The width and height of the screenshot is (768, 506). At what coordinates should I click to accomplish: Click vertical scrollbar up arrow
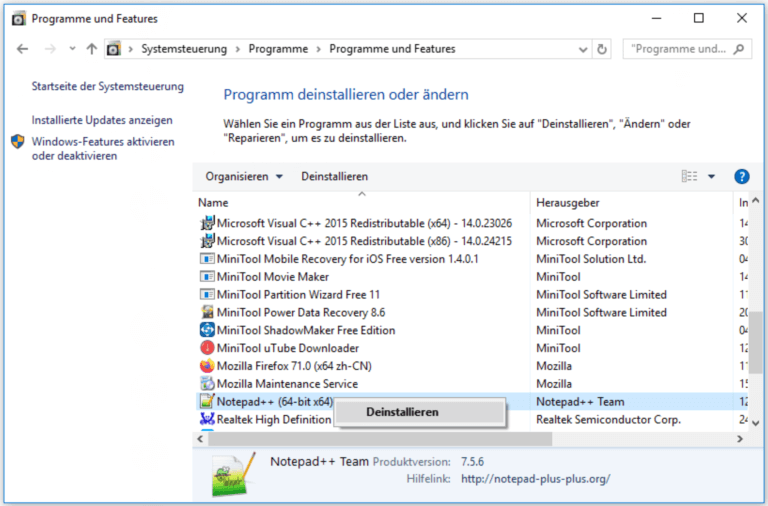(756, 200)
